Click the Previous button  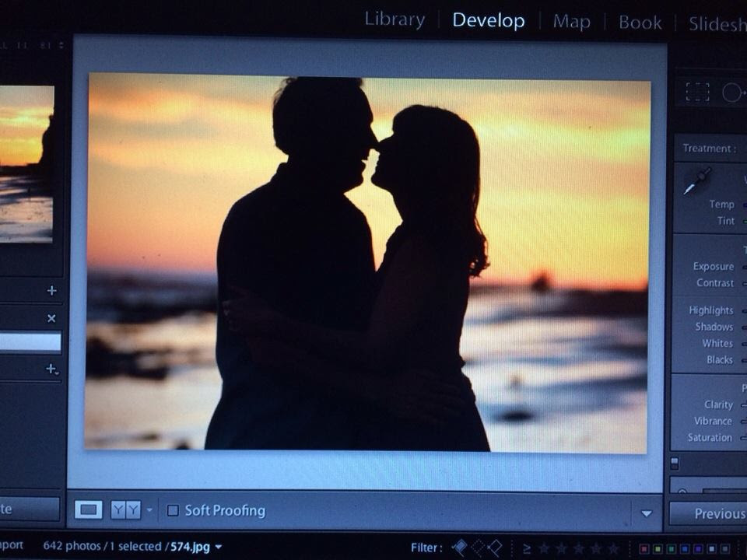[708, 513]
